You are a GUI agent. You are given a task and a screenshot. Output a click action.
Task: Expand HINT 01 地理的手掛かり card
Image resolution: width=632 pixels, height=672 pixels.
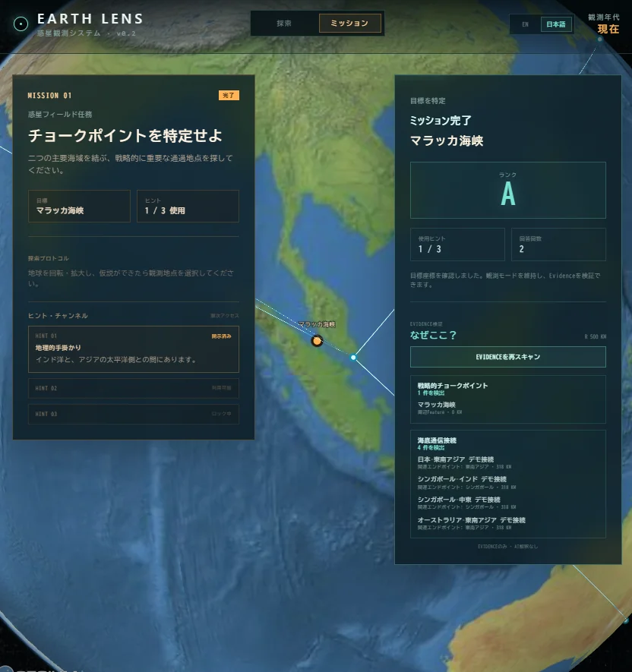click(x=134, y=349)
